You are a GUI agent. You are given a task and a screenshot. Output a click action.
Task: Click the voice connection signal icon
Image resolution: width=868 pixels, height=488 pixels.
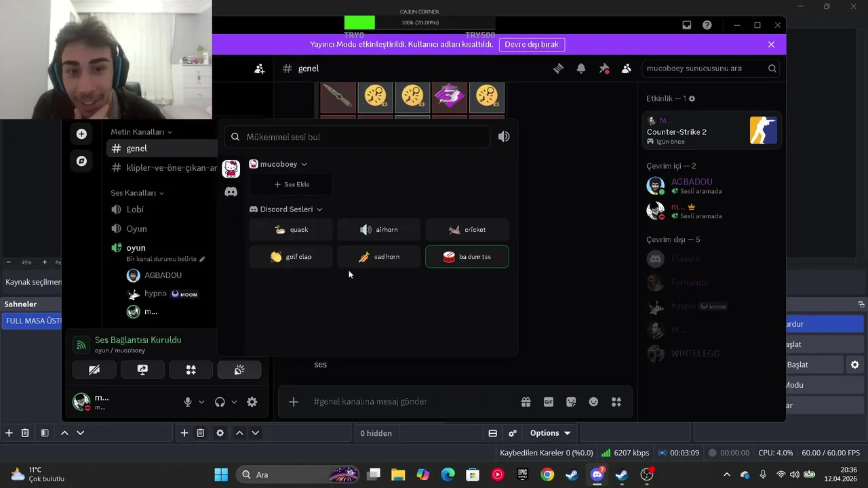coord(81,345)
